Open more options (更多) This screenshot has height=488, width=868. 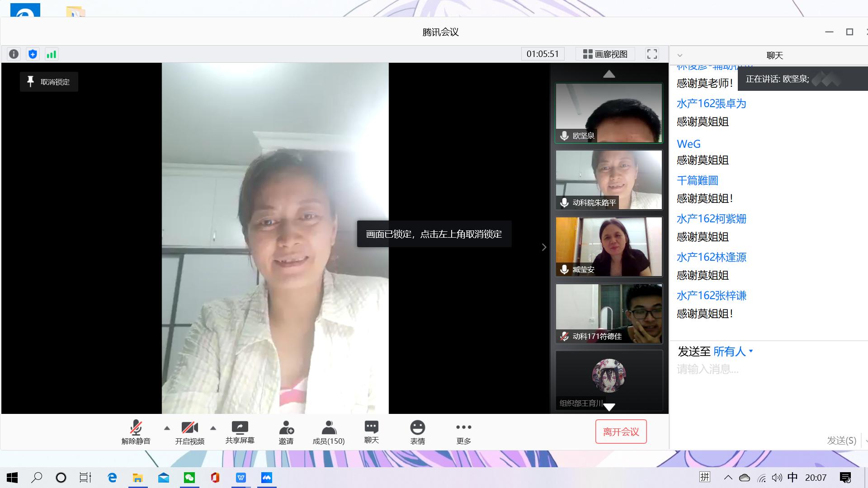463,432
